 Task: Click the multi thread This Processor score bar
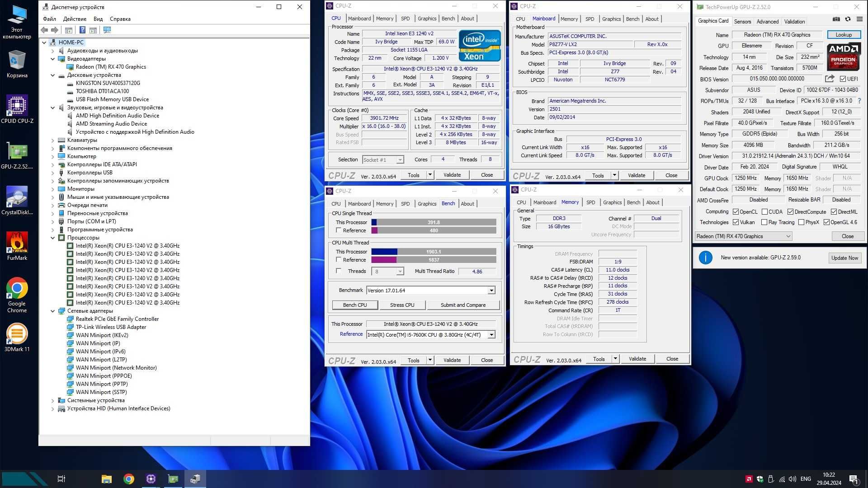434,252
